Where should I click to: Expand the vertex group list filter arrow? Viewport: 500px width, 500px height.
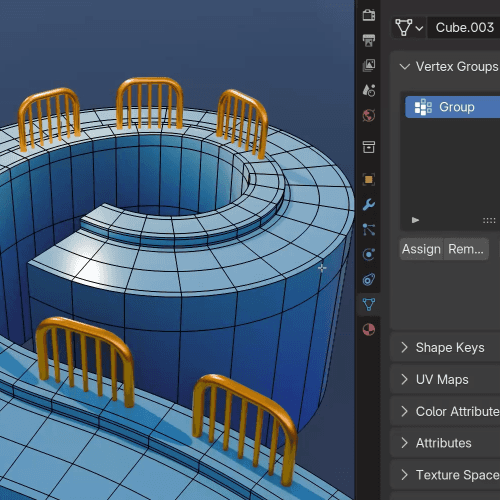(415, 220)
